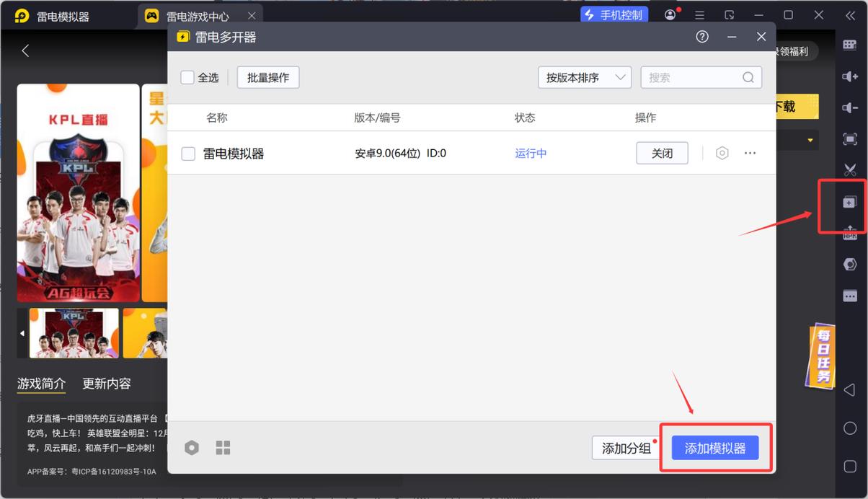Viewport: 868px width, 499px height.
Task: Click the 安卓9.0(64位) ID:0 version text
Action: click(401, 153)
